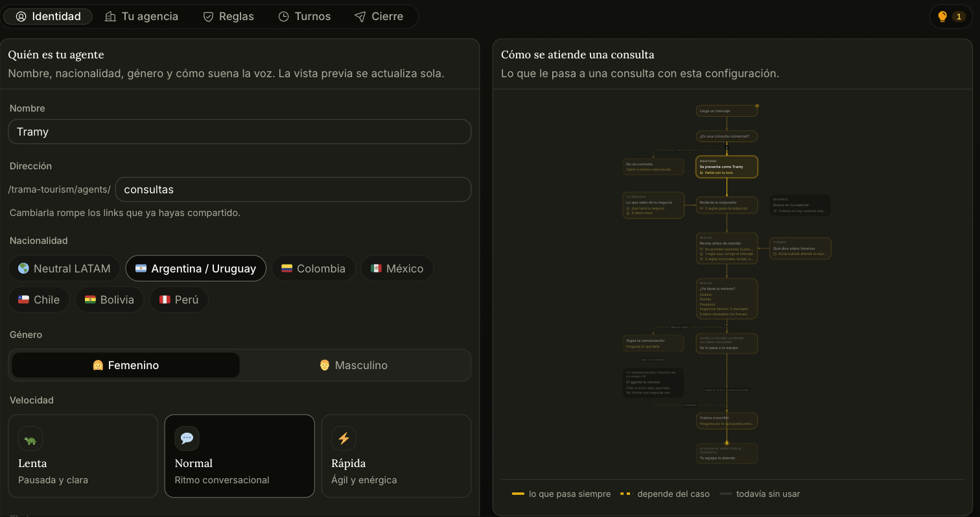
Task: Select Chile nationality
Action: 39,300
